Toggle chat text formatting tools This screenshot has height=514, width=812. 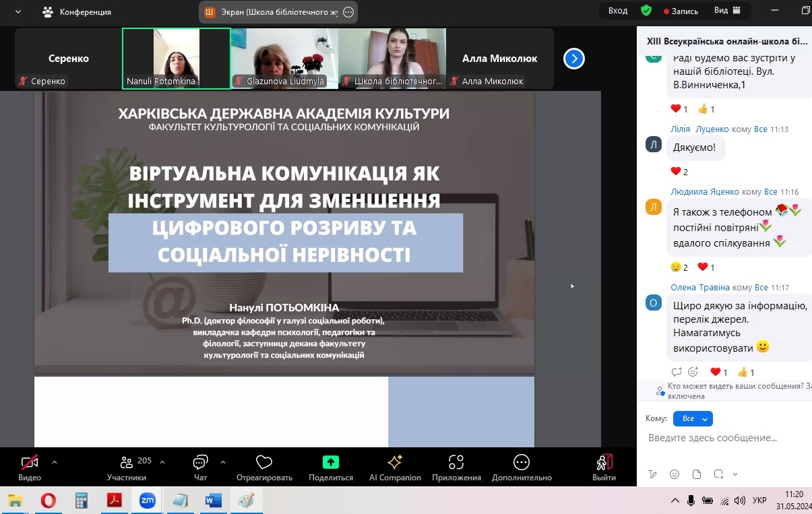[653, 474]
